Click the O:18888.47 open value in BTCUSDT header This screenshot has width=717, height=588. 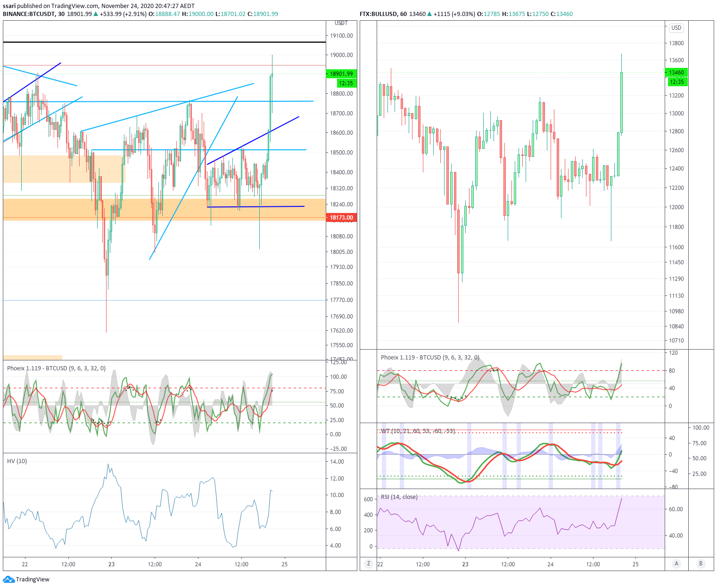click(x=165, y=14)
